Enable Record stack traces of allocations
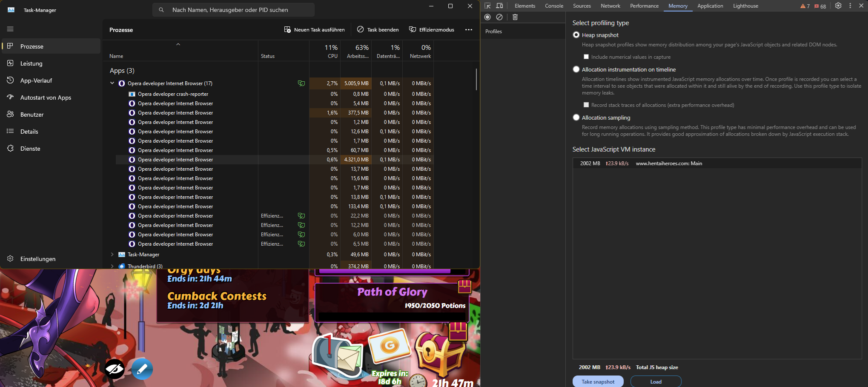The width and height of the screenshot is (868, 387). (x=586, y=105)
